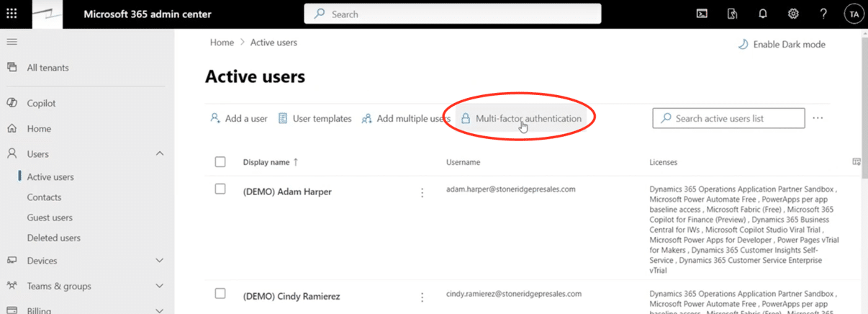868x314 pixels.
Task: Open Guest users in sidebar
Action: (x=50, y=217)
